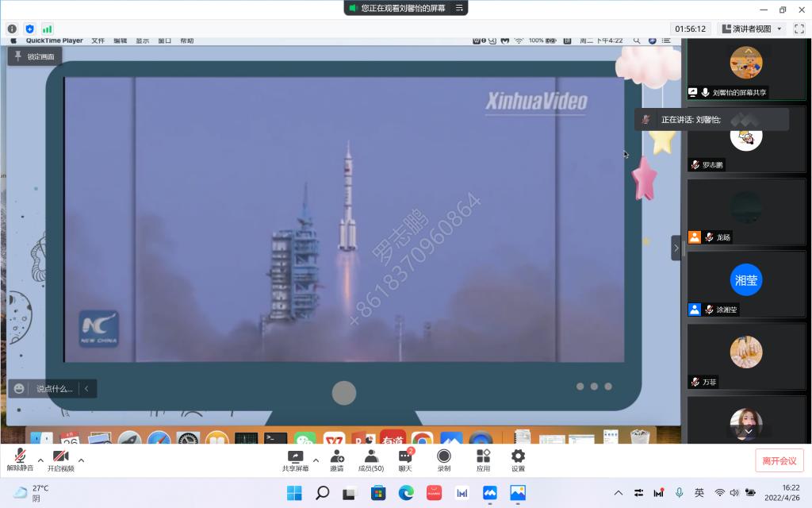
Task: Enter fullscreen with top-right expand icon
Action: click(x=799, y=29)
